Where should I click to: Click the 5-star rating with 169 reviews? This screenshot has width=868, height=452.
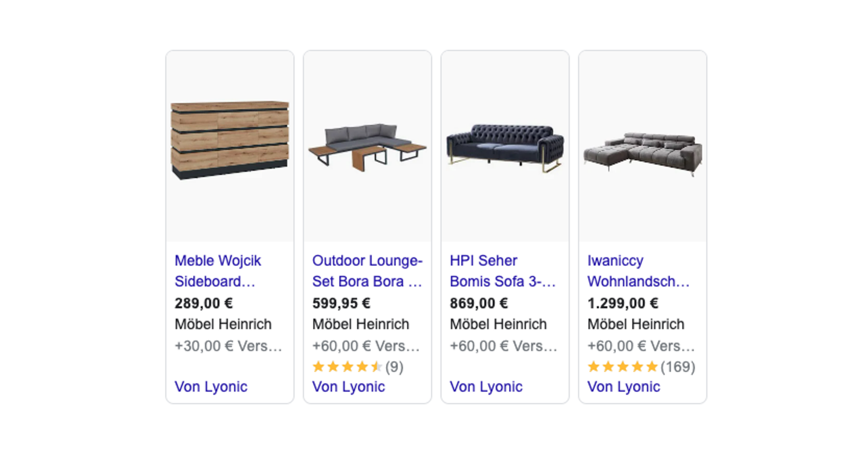(642, 367)
